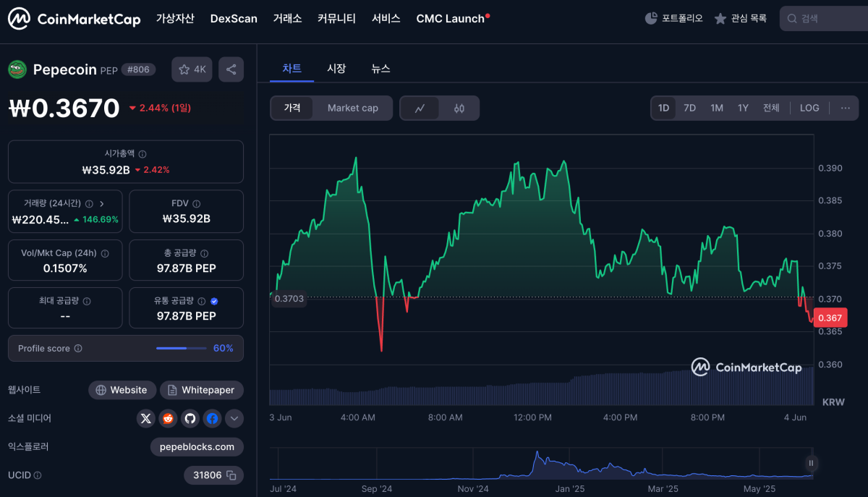Open the 거래소 navigation menu
Screen dimensions: 868x497
287,19
